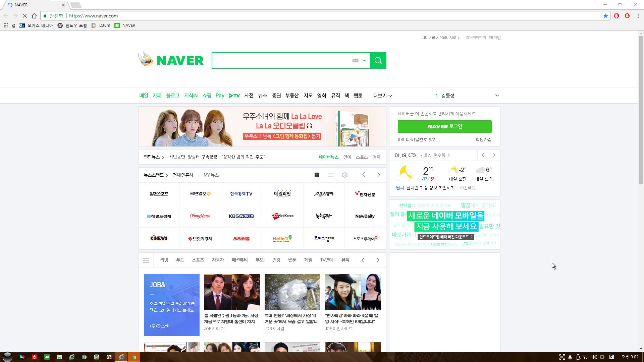Stop loading the page with X button
This screenshot has width=644, height=362.
(x=24, y=16)
